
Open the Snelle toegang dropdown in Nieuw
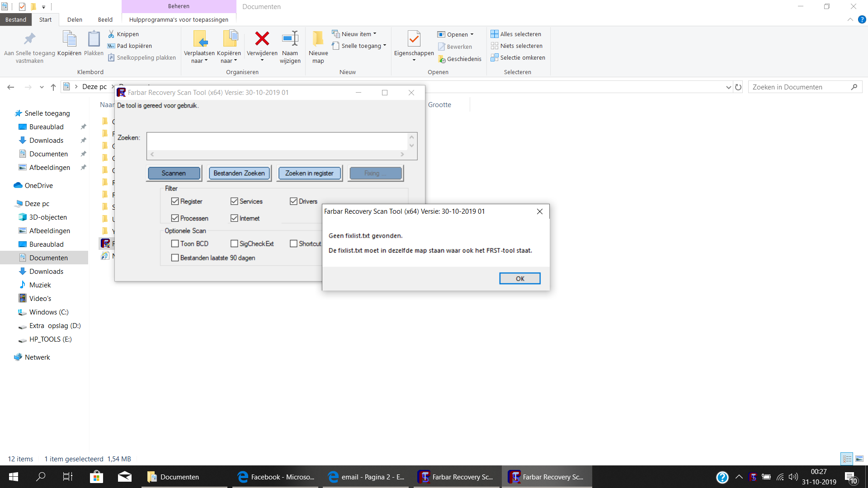click(x=385, y=46)
